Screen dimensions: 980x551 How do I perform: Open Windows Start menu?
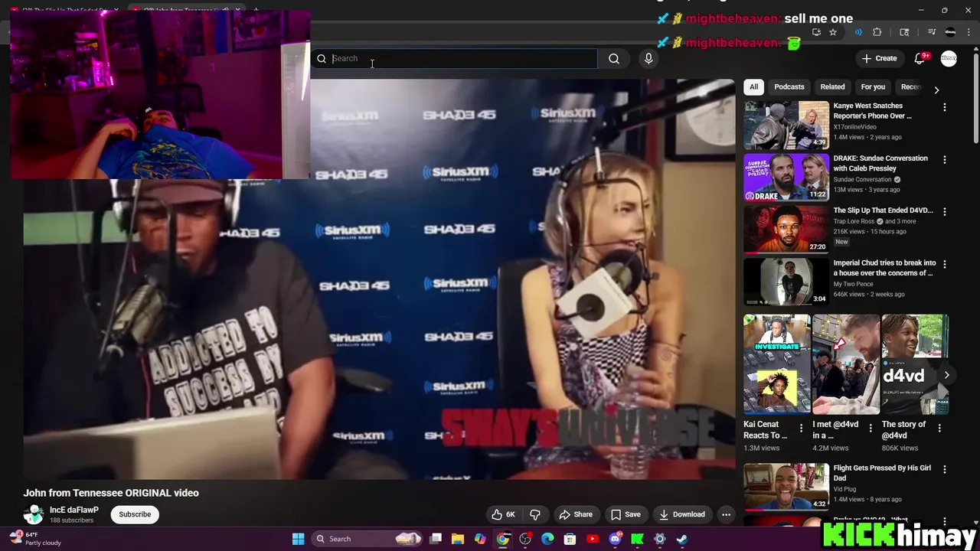(x=299, y=539)
